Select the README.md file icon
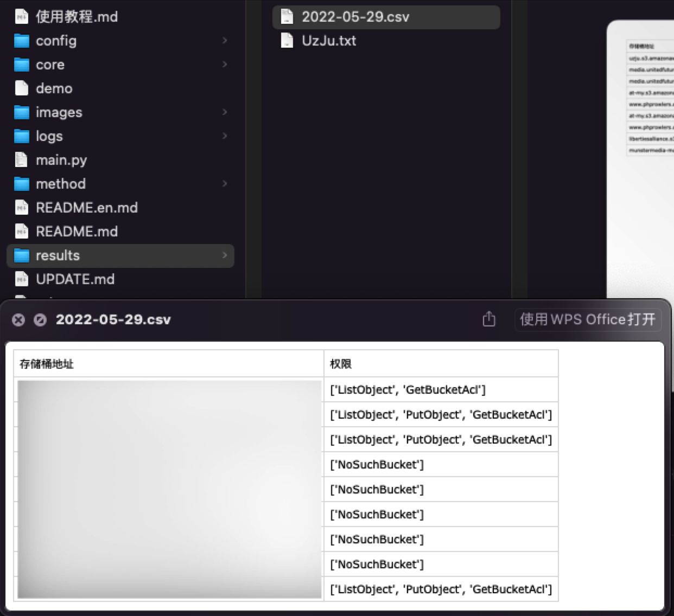The image size is (674, 616). click(21, 232)
